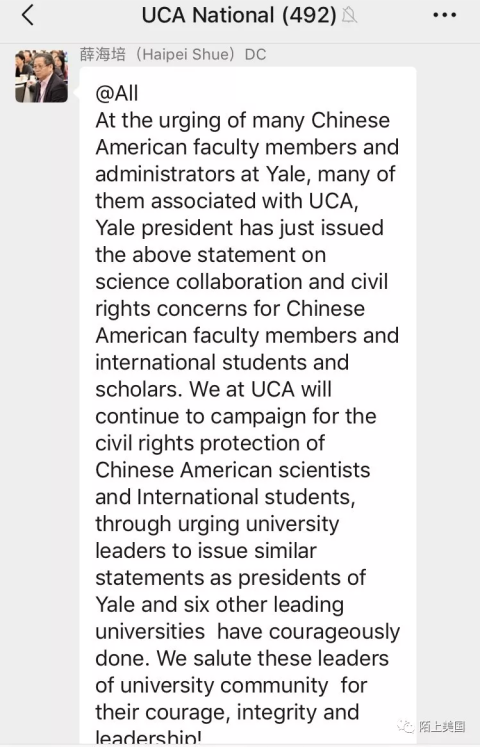Tap line "Yale president has just issued"
This screenshot has width=480, height=747.
pyautogui.click(x=240, y=228)
